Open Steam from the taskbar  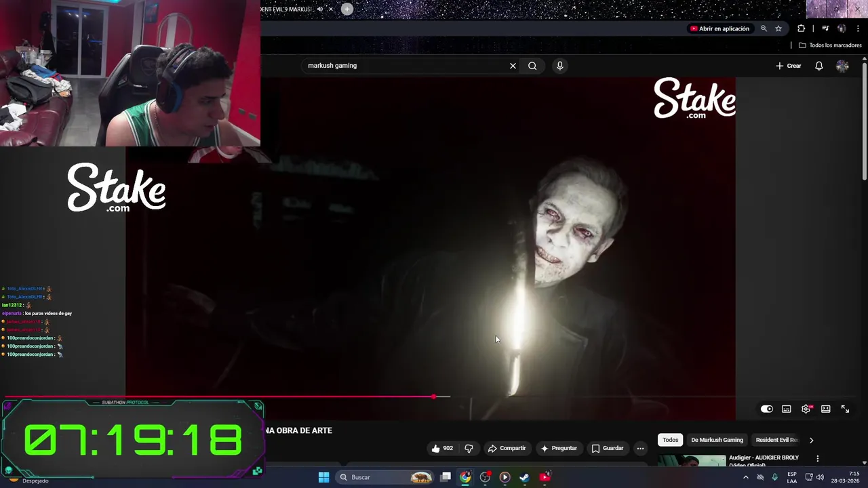pyautogui.click(x=524, y=477)
